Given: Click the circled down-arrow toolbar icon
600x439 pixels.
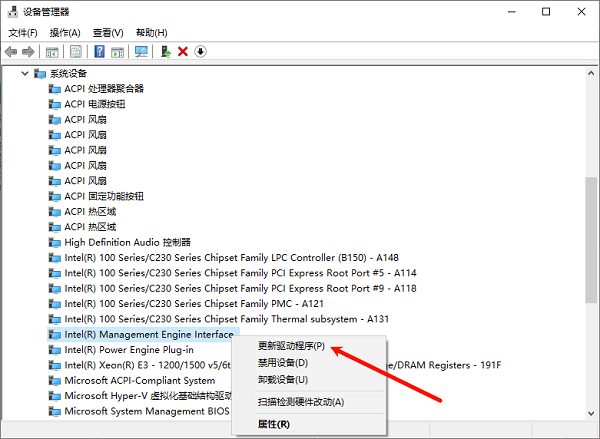Looking at the screenshot, I should tap(200, 51).
